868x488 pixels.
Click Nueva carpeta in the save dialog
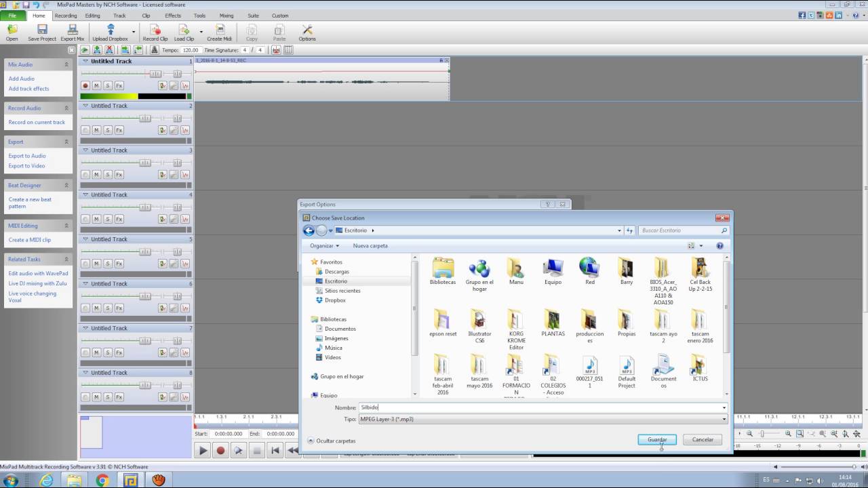click(x=370, y=246)
